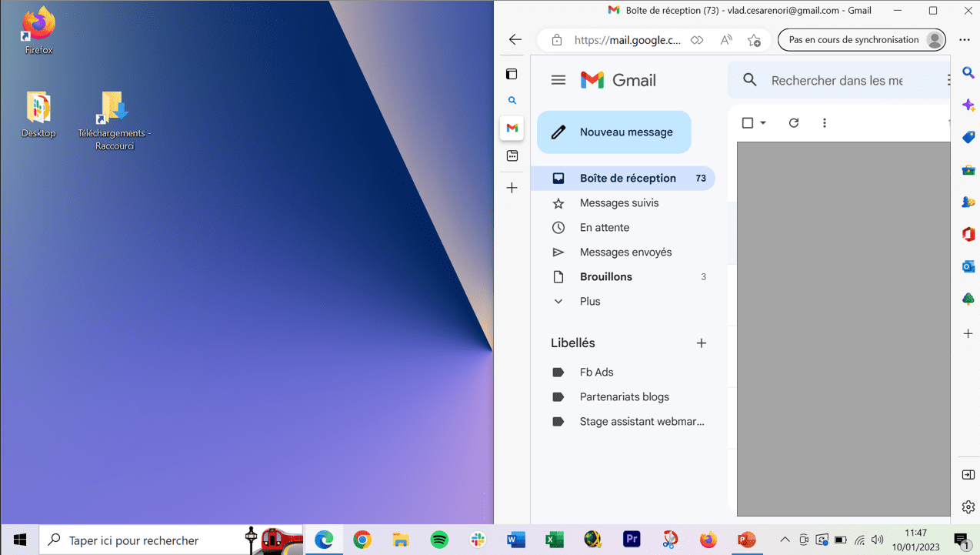Focus the Rechercher dans les messages field
Viewport: 980px width, 555px height.
[x=837, y=80]
